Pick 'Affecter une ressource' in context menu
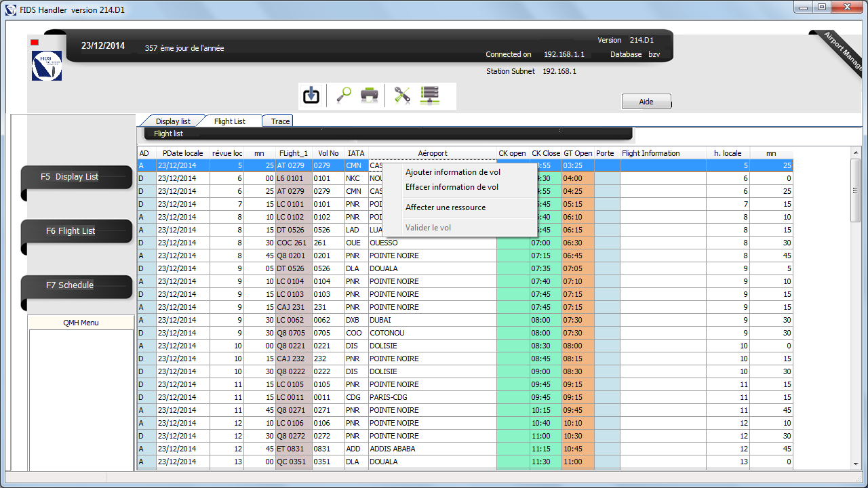This screenshot has width=868, height=488. [445, 207]
